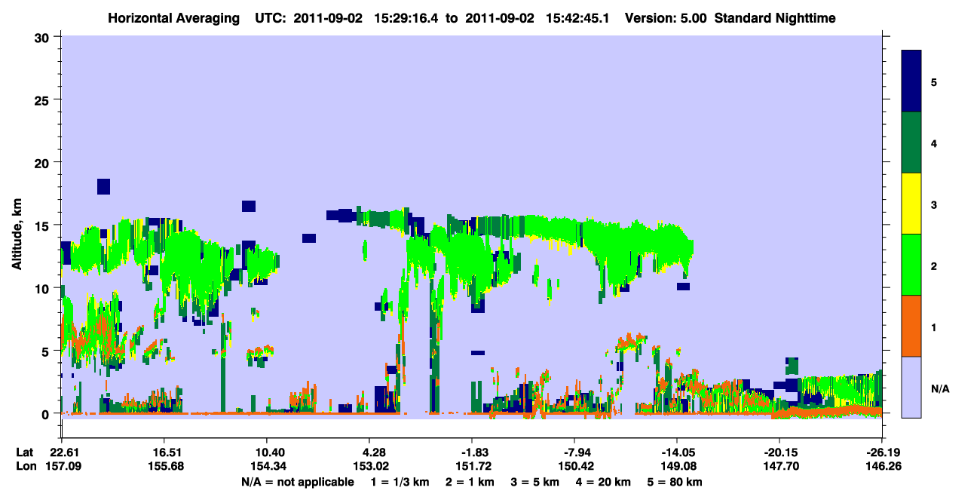This screenshot has width=980, height=503.
Task: Click the Version: 5.00 Standard Nighttime label
Action: click(x=730, y=17)
